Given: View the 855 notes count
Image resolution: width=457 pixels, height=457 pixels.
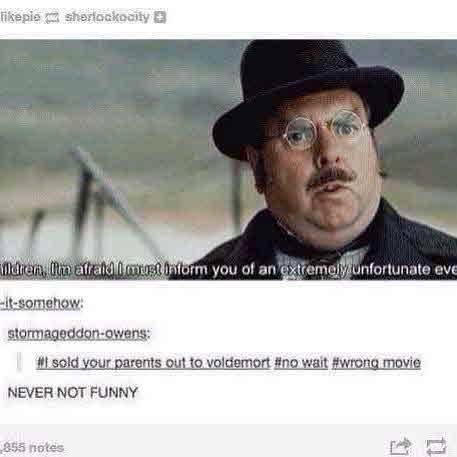Looking at the screenshot, I should [32, 447].
